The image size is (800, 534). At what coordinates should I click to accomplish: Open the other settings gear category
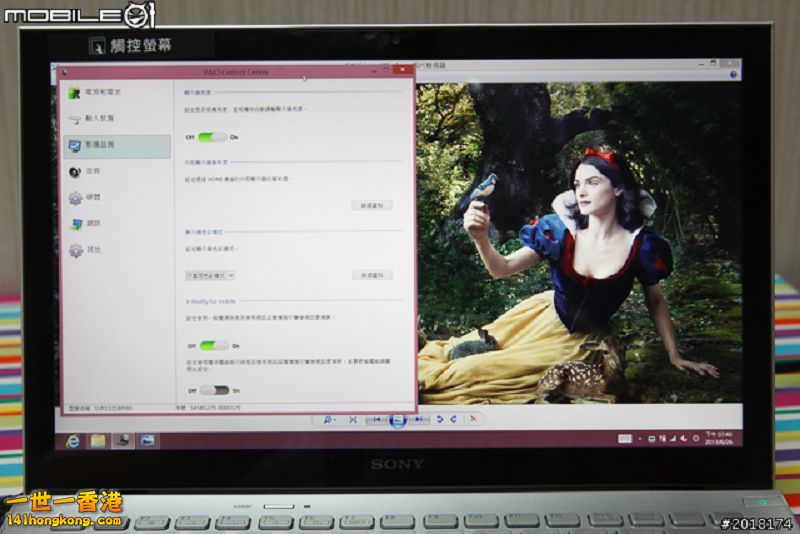116,250
